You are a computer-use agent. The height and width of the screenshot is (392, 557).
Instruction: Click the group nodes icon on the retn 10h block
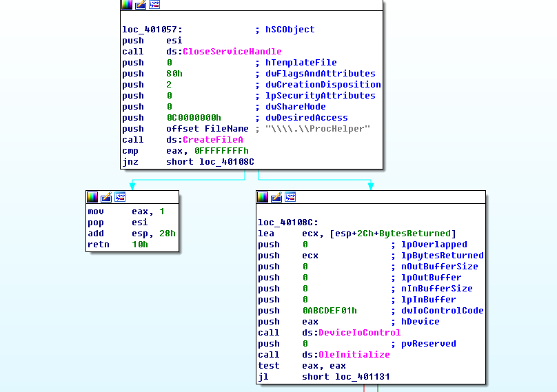point(120,197)
